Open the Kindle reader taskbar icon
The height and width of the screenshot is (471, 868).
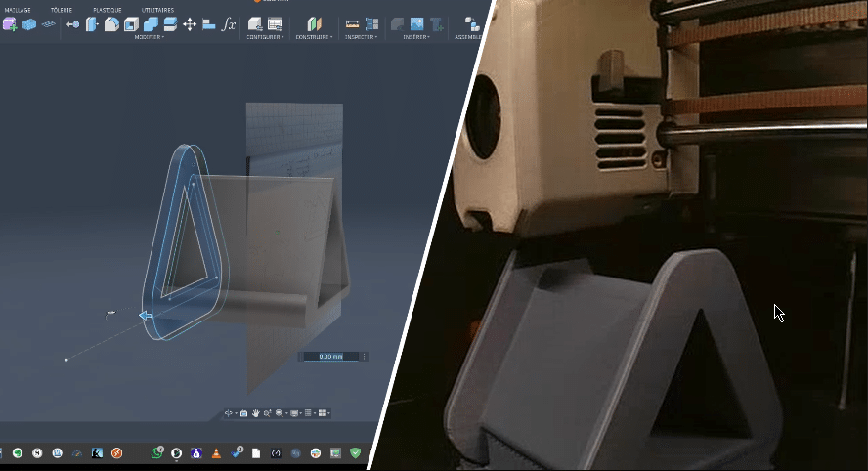pyautogui.click(x=97, y=453)
